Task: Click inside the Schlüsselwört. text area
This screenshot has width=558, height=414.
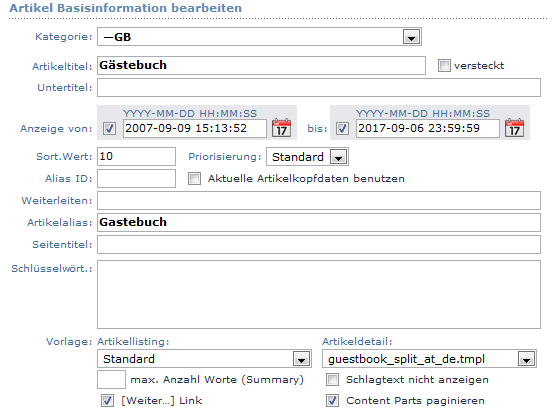Action: tap(319, 294)
